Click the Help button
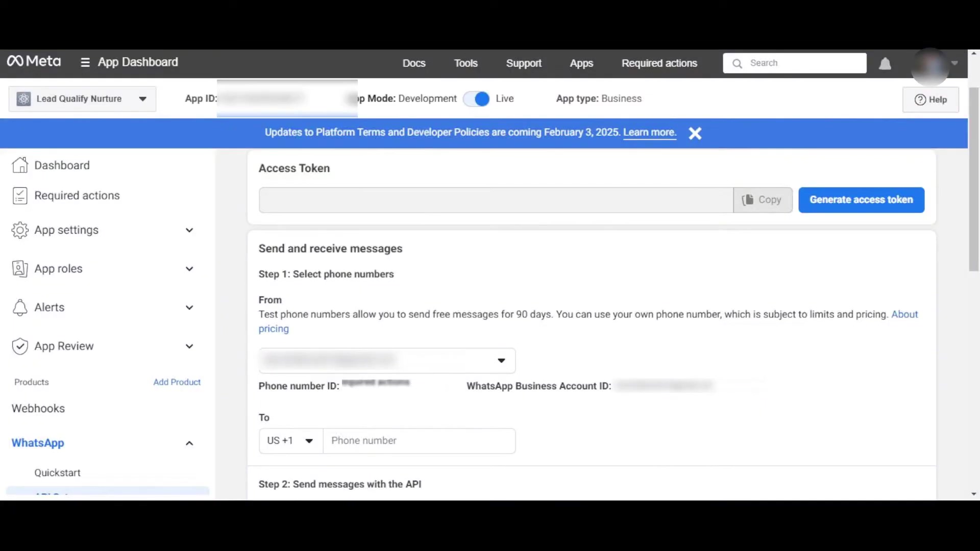Screen dimensions: 980x551 click(x=930, y=99)
